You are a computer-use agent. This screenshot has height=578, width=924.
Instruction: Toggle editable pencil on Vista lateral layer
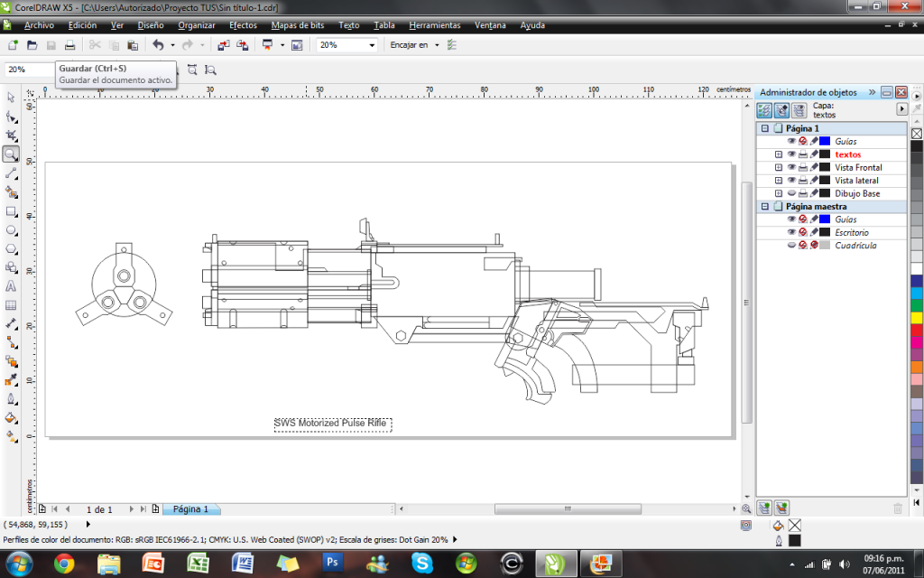coord(814,181)
